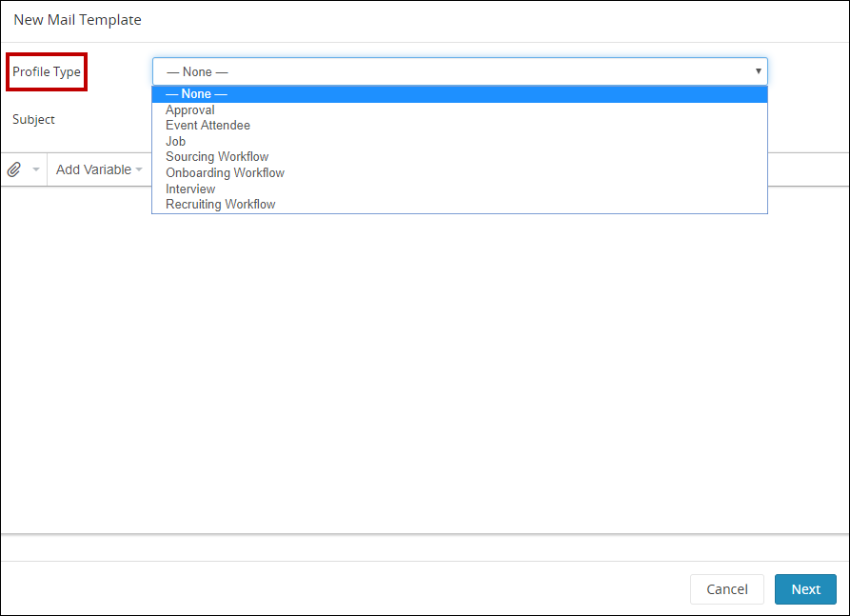Choose Recruiting Workflow option
Image resolution: width=850 pixels, height=616 pixels.
coord(460,205)
